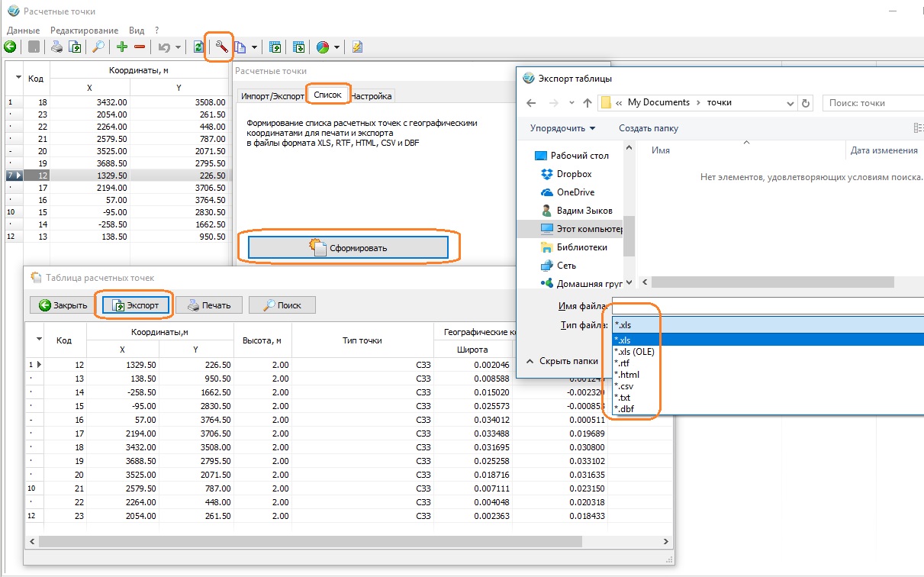Click the magnifier search icon in toolbar
This screenshot has height=577, width=924.
click(98, 47)
